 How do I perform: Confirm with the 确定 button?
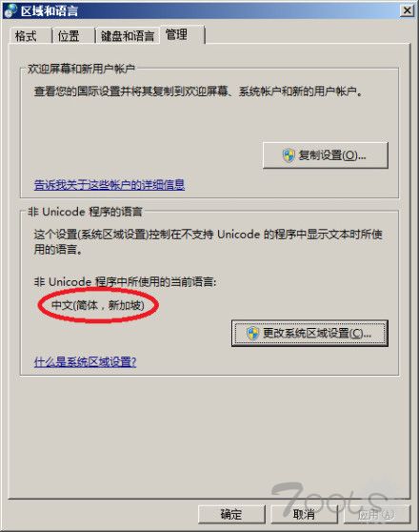tap(231, 515)
